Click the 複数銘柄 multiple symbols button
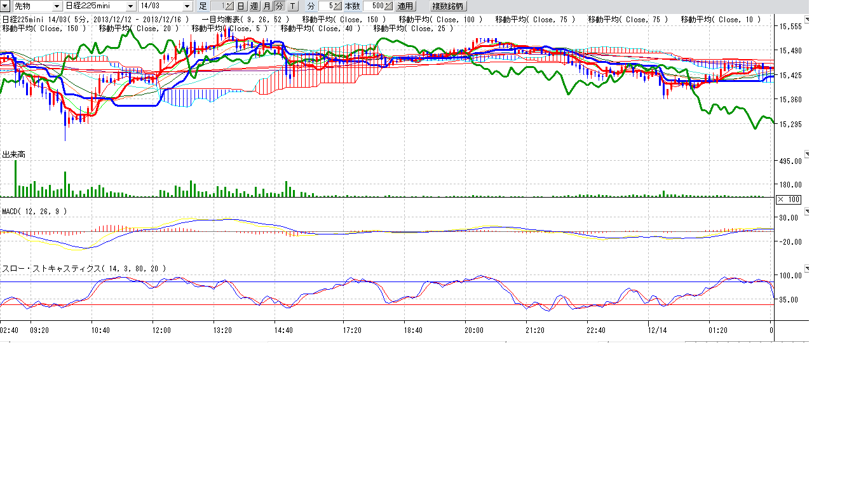Image resolution: width=868 pixels, height=488 pixels. [x=448, y=6]
